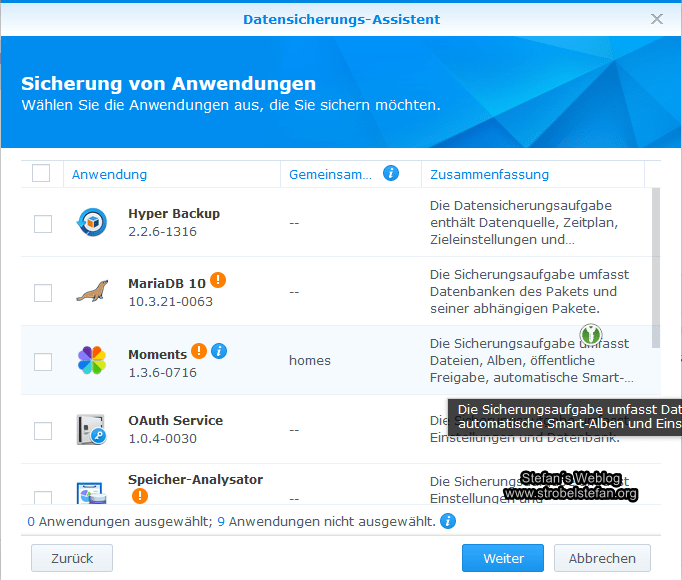Click version text '1.3.6-0716'

coord(162,372)
